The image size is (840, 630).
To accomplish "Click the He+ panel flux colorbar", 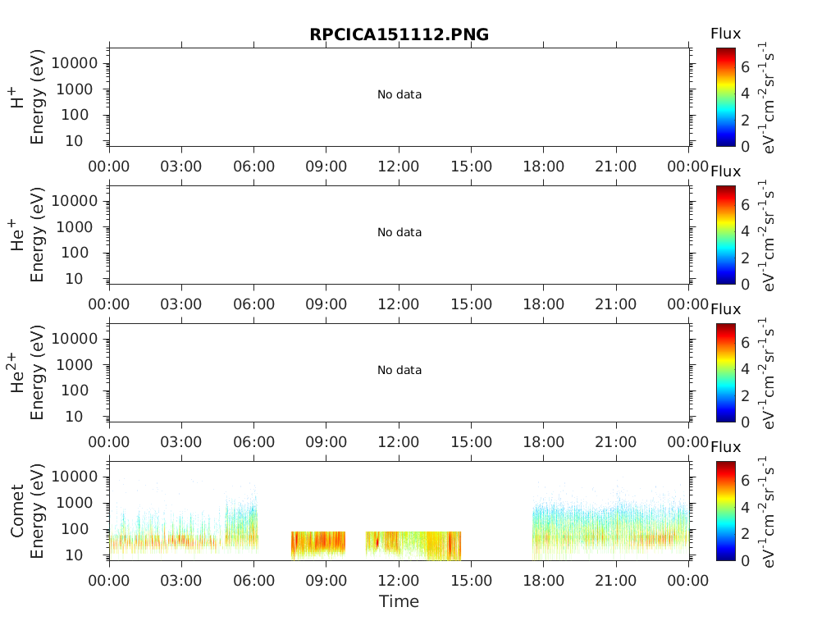I will click(726, 235).
